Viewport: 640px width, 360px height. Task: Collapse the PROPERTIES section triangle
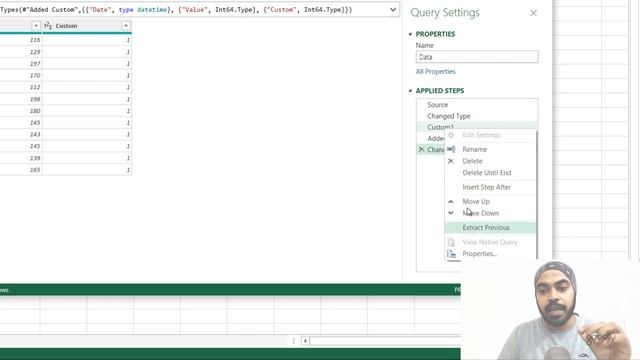410,34
